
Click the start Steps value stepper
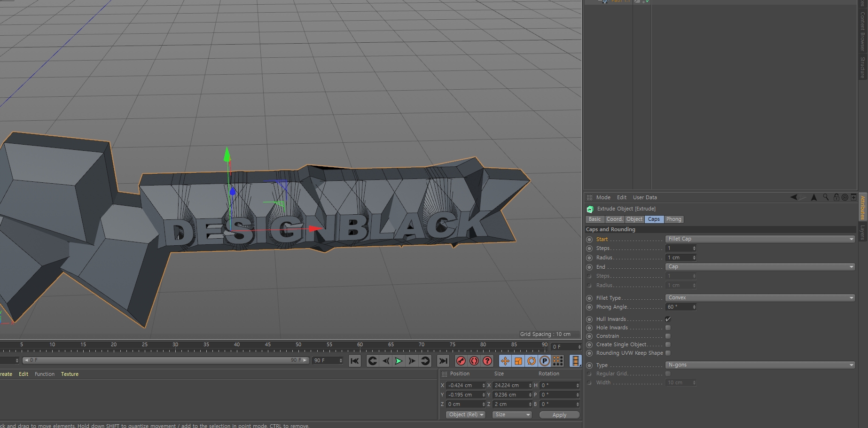694,249
